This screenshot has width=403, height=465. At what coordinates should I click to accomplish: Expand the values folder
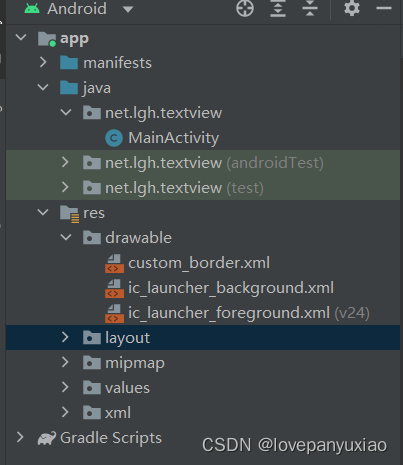[65, 387]
